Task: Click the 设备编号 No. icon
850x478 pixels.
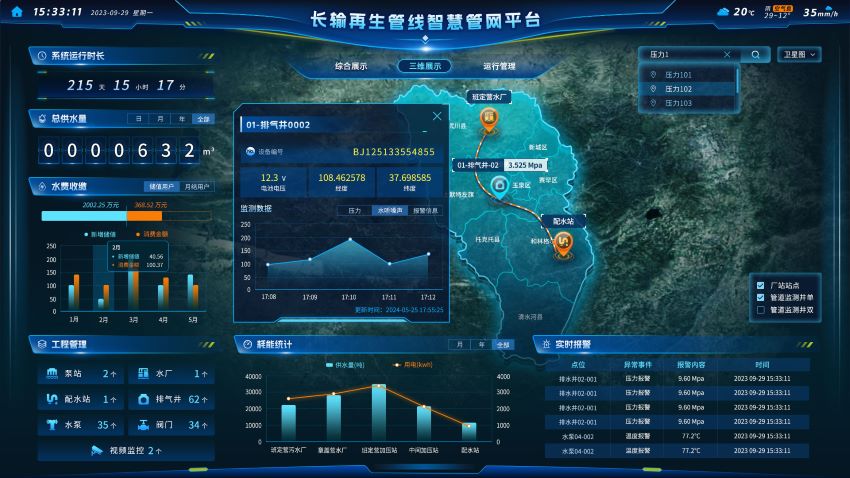Action: point(250,152)
